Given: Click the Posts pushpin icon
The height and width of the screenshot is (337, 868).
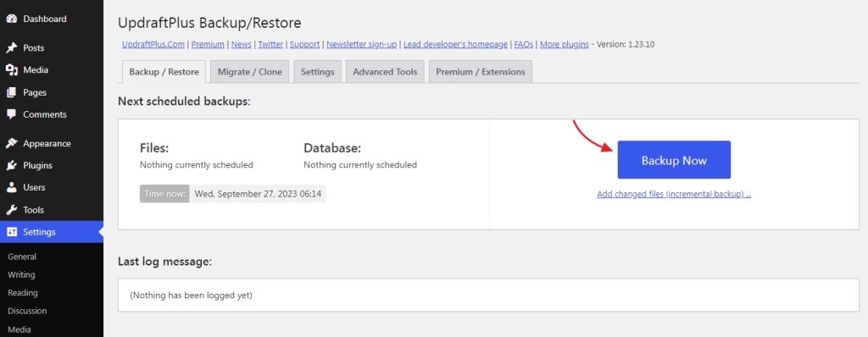Looking at the screenshot, I should (x=12, y=47).
